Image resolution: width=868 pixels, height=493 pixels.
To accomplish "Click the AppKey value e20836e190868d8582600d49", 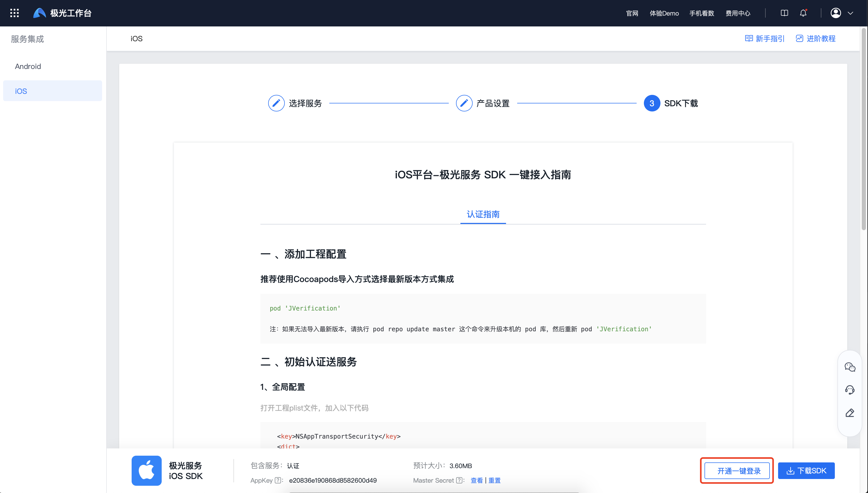I will (333, 480).
